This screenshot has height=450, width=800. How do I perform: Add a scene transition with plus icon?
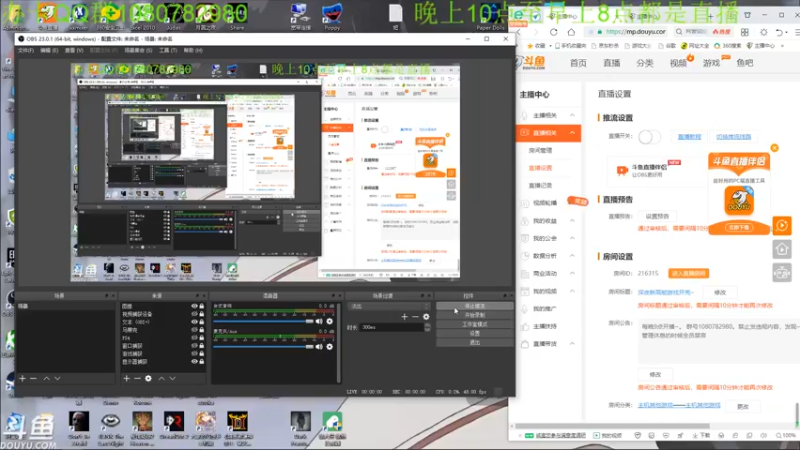pos(404,317)
